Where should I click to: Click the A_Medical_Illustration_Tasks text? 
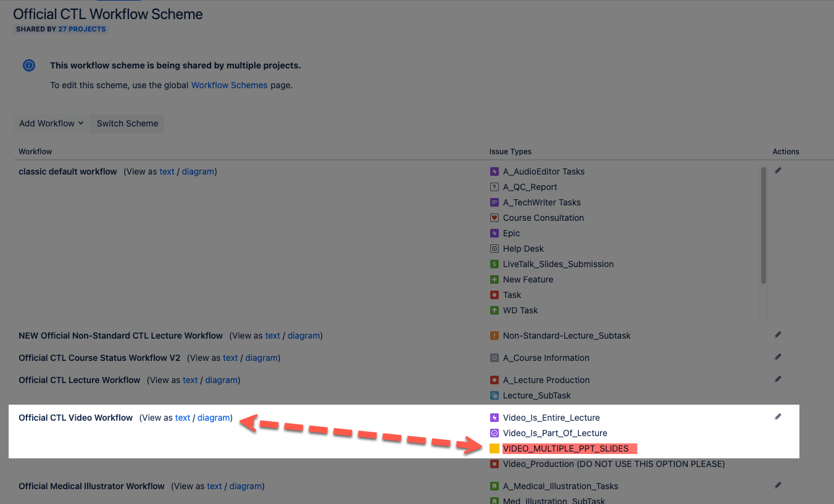coord(561,486)
